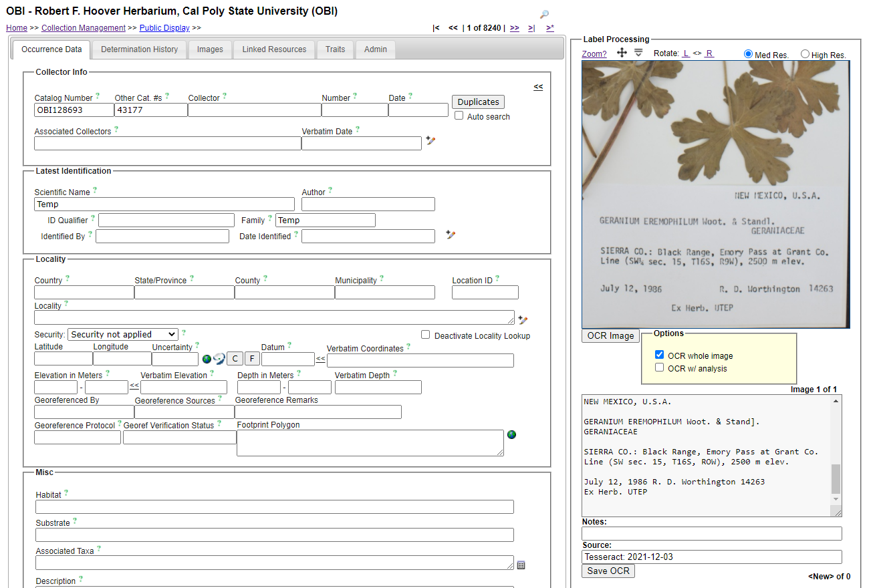Go to next record with >> link

pos(514,28)
